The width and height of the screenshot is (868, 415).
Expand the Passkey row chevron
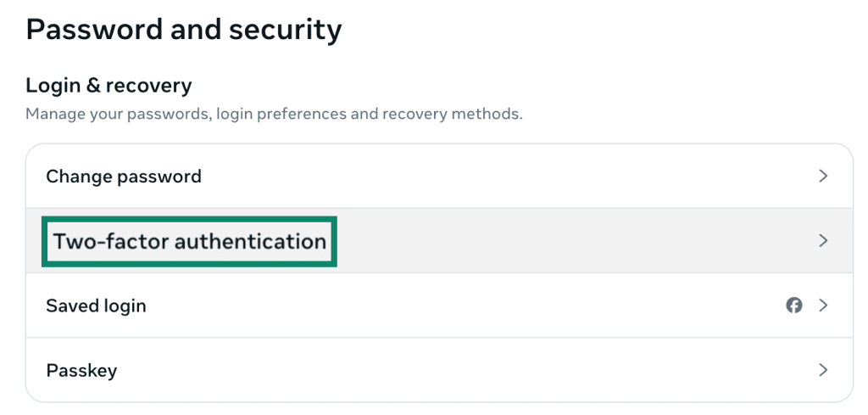823,370
